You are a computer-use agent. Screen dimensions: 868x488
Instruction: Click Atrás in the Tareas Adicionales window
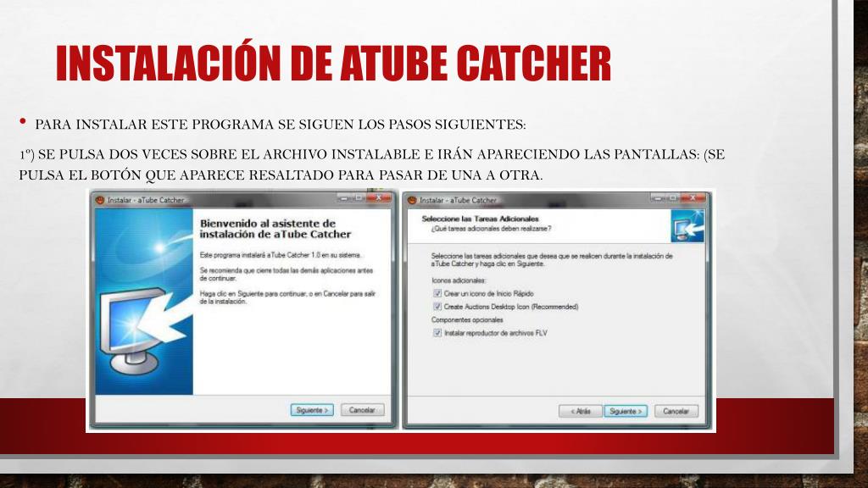(x=580, y=411)
